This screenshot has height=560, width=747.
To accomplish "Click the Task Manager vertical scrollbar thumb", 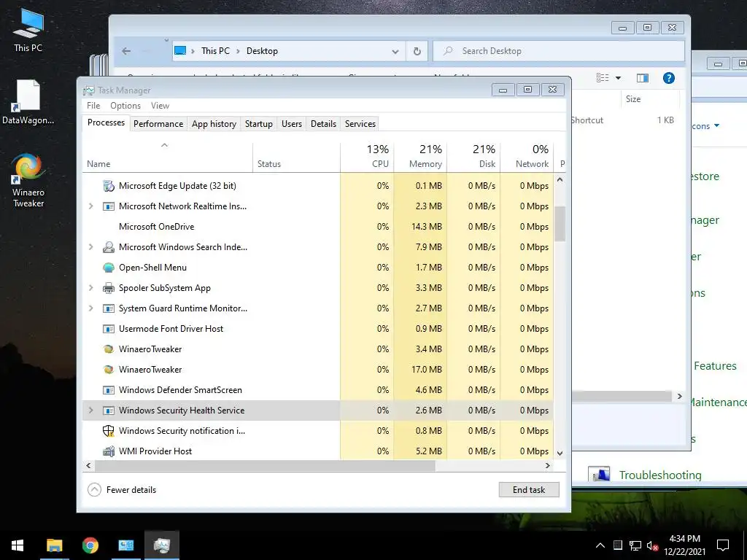I will pyautogui.click(x=560, y=224).
